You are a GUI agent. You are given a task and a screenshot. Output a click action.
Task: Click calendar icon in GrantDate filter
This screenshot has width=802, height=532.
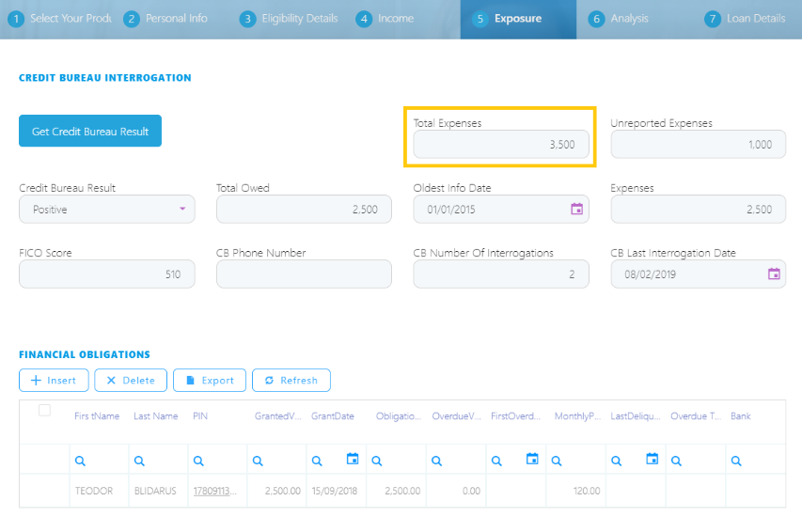click(x=353, y=460)
